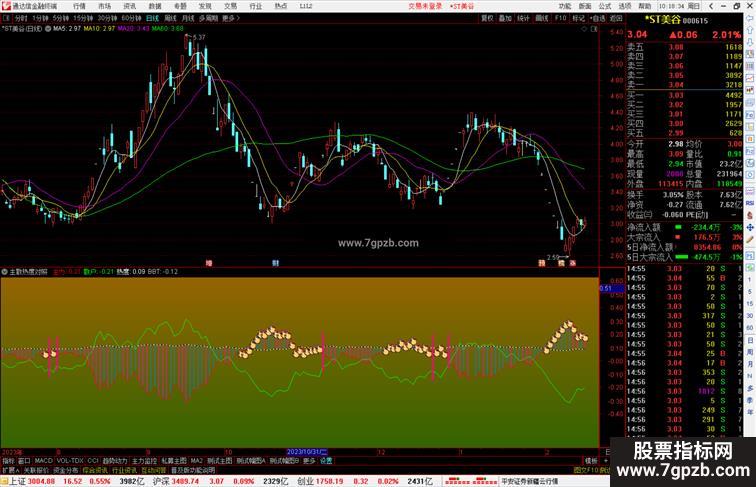This screenshot has height=487, width=756.
Task: Select 多周期 multi-period view
Action: point(208,18)
